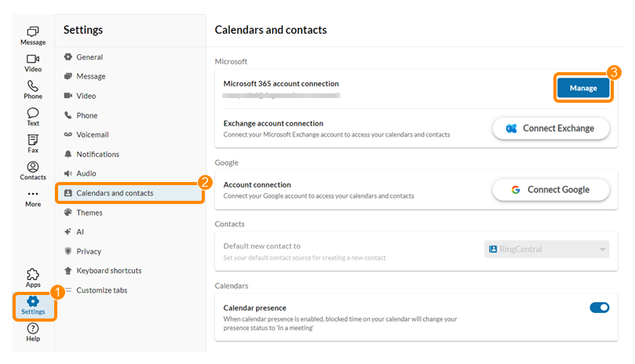The width and height of the screenshot is (635, 364).
Task: Click the Connect Google button
Action: pos(551,190)
